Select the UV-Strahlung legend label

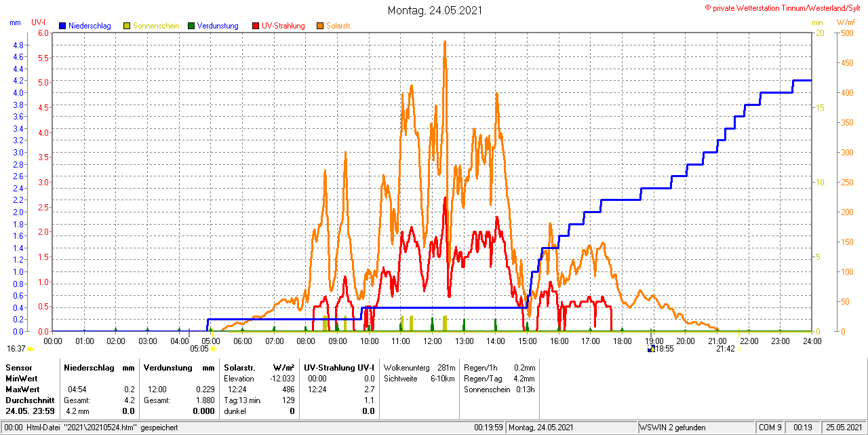coord(283,26)
